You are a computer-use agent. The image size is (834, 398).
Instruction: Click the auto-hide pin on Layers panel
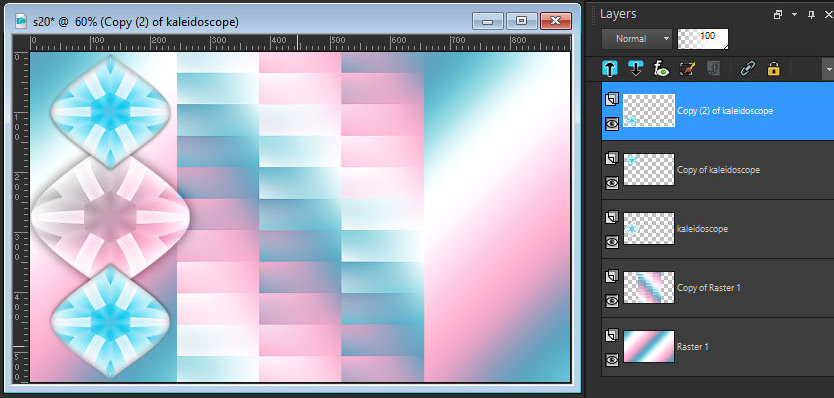point(811,15)
